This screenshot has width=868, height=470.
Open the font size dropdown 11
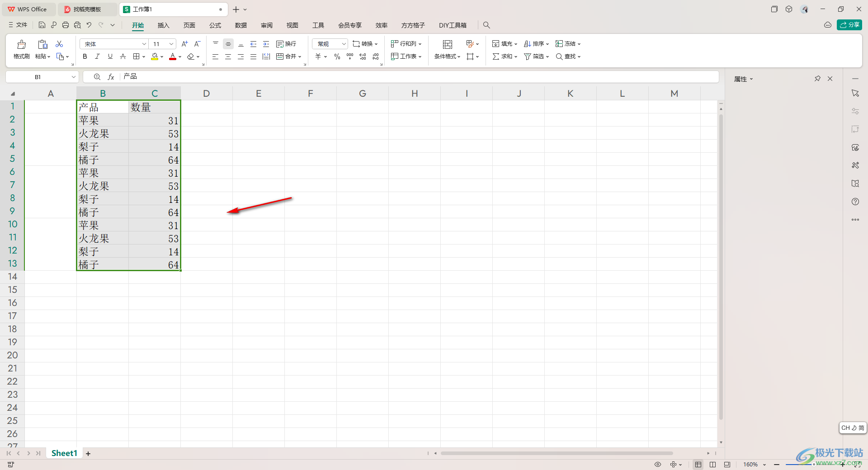coord(171,44)
